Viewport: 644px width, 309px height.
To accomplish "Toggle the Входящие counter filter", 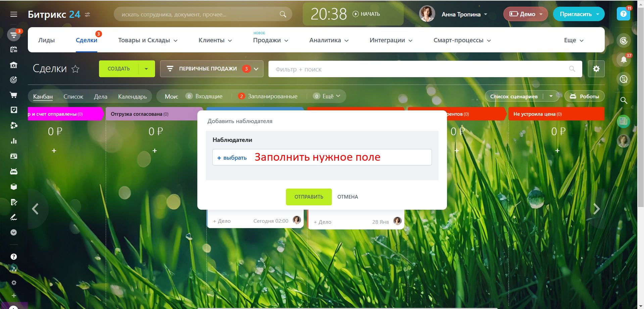I will pyautogui.click(x=204, y=96).
